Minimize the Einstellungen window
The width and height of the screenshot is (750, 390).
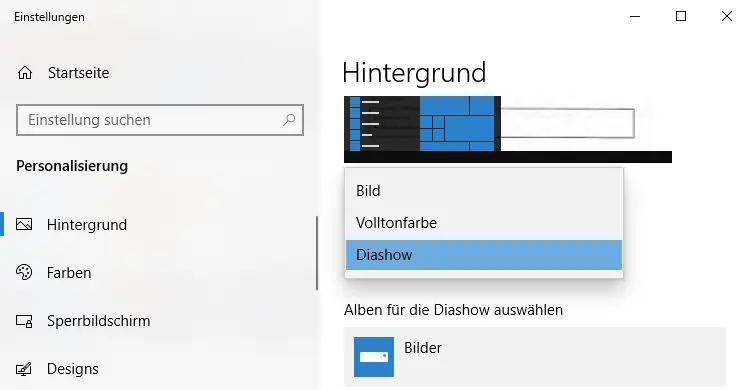635,16
